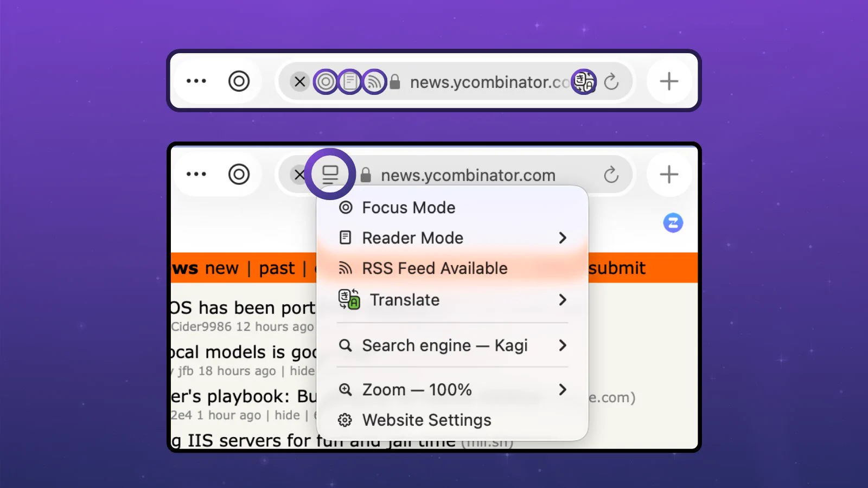Click the submit link in the orange bar

click(x=617, y=268)
